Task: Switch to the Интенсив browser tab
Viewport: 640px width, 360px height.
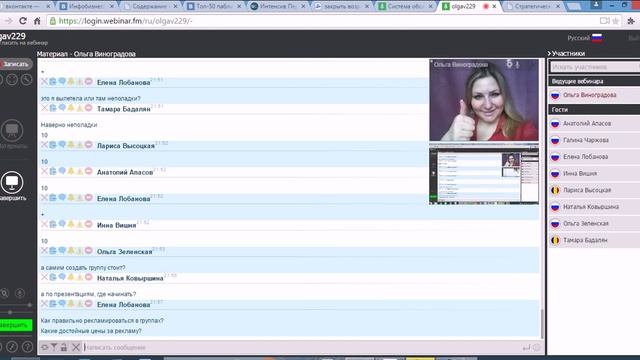Action: click(x=278, y=7)
